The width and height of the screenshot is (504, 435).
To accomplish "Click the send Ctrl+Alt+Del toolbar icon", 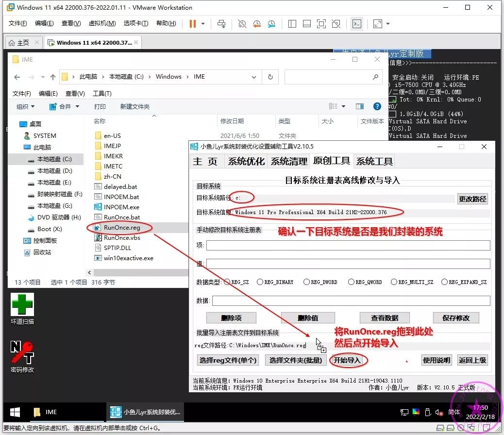I will 221,24.
